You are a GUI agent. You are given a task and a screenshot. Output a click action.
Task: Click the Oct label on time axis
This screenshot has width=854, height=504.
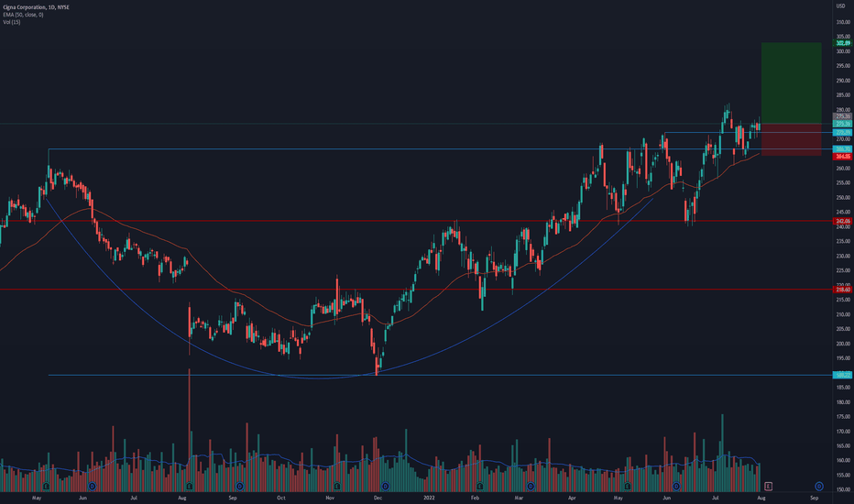(x=280, y=498)
